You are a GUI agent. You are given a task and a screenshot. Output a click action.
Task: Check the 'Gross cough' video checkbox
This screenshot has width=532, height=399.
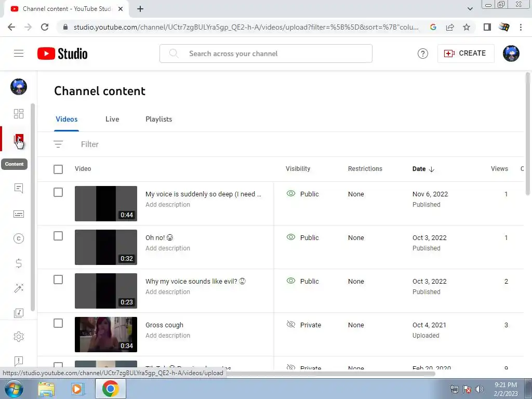point(58,323)
